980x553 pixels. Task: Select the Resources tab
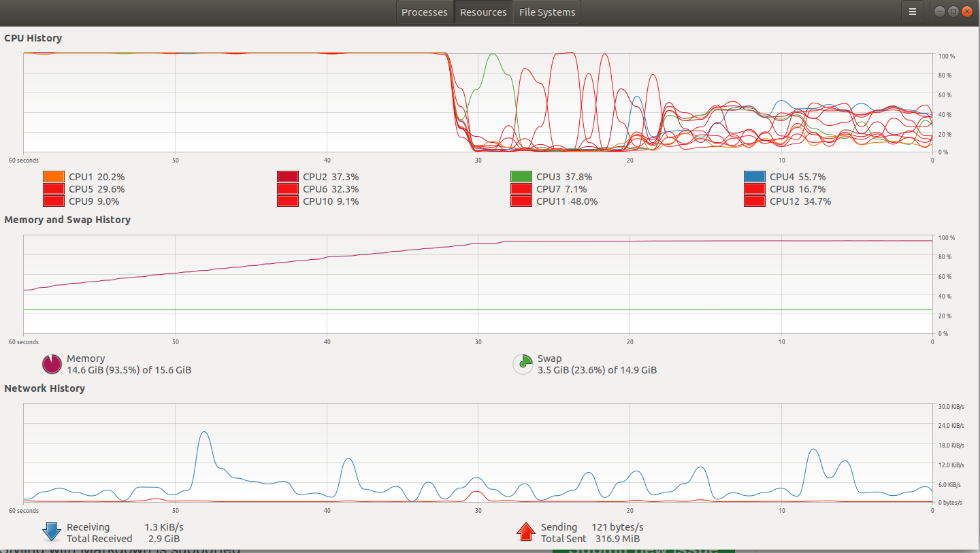pos(483,12)
